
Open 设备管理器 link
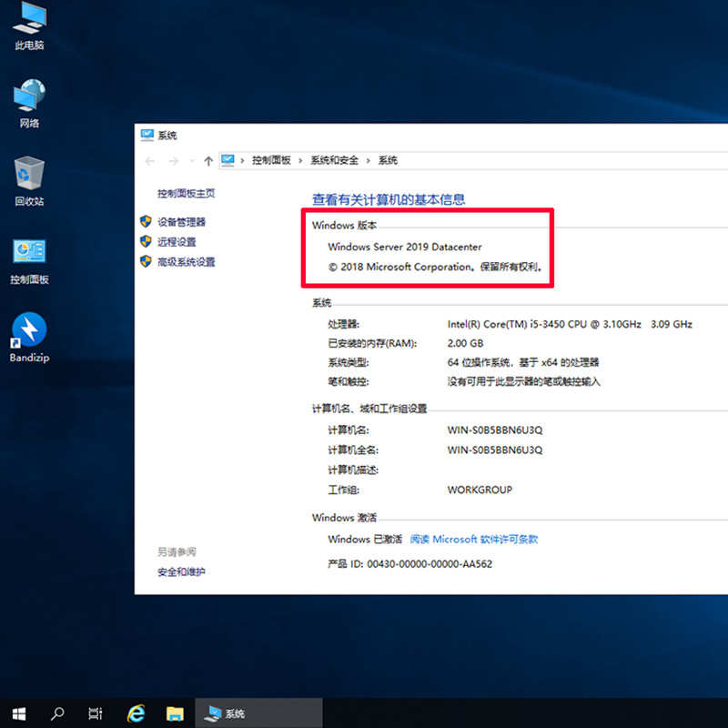coord(181,222)
